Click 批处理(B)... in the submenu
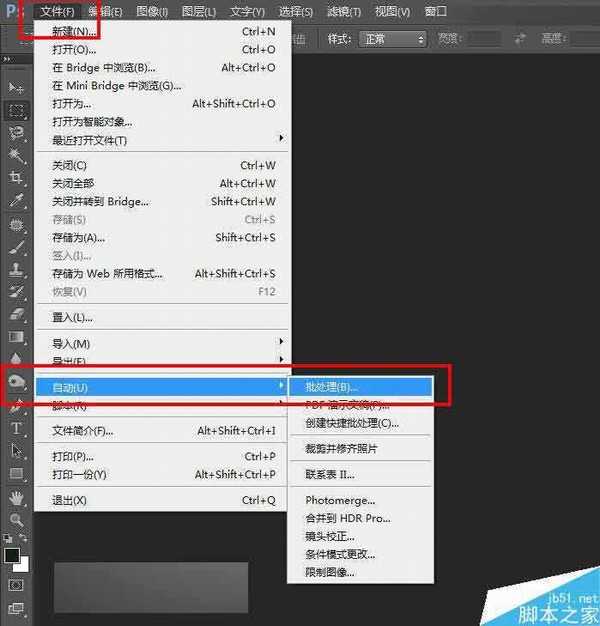 pyautogui.click(x=331, y=387)
